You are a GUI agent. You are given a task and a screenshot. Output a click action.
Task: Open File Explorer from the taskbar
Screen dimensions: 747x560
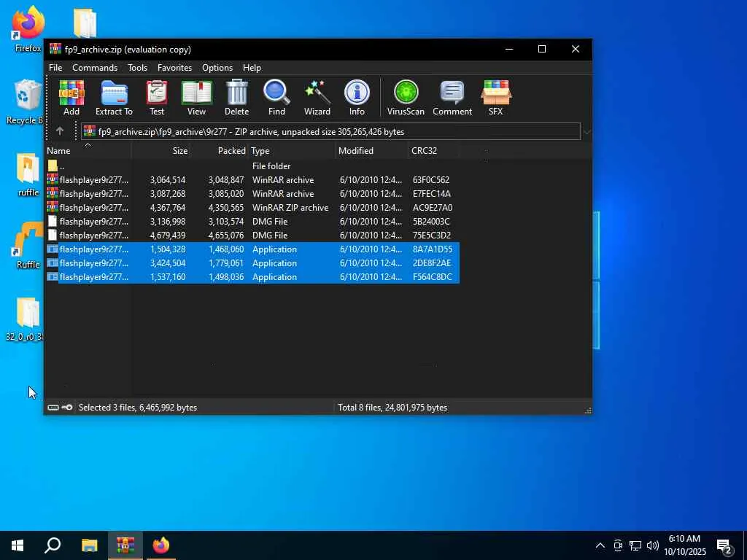(x=89, y=545)
